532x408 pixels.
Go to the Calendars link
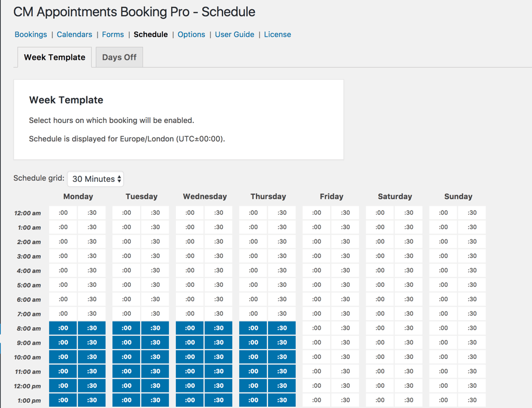pos(74,35)
